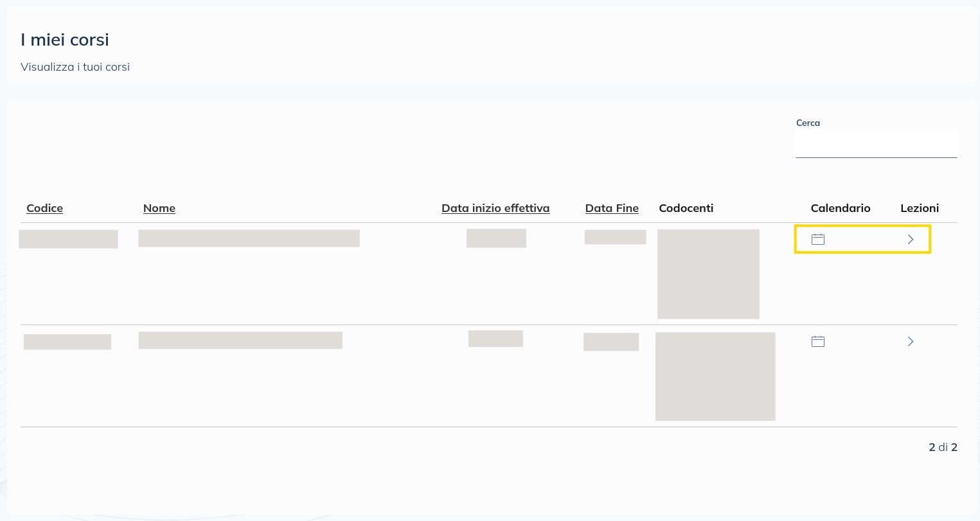Viewport: 980px width, 521px height.
Task: Click the Lezioni column header
Action: pyautogui.click(x=920, y=208)
